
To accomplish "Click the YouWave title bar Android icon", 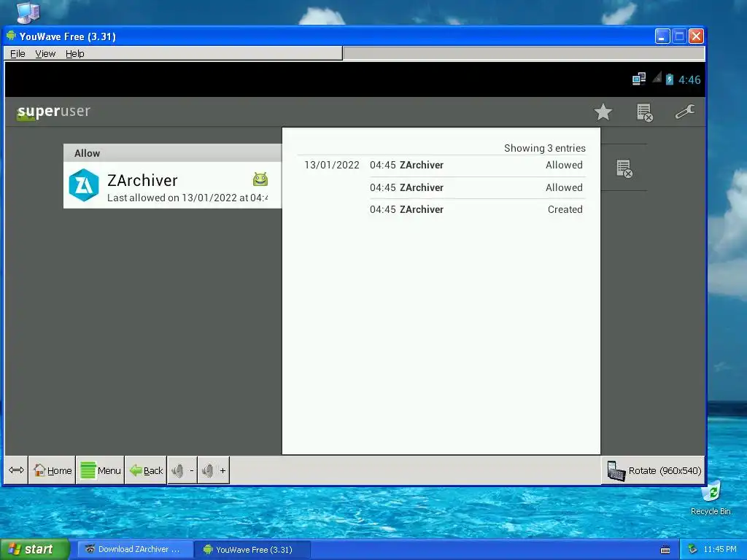I will [11, 36].
